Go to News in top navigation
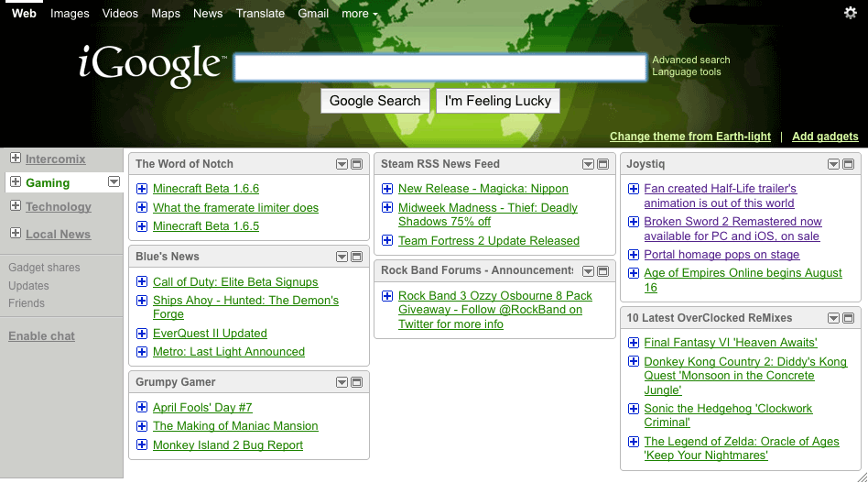The image size is (868, 483). pyautogui.click(x=208, y=14)
